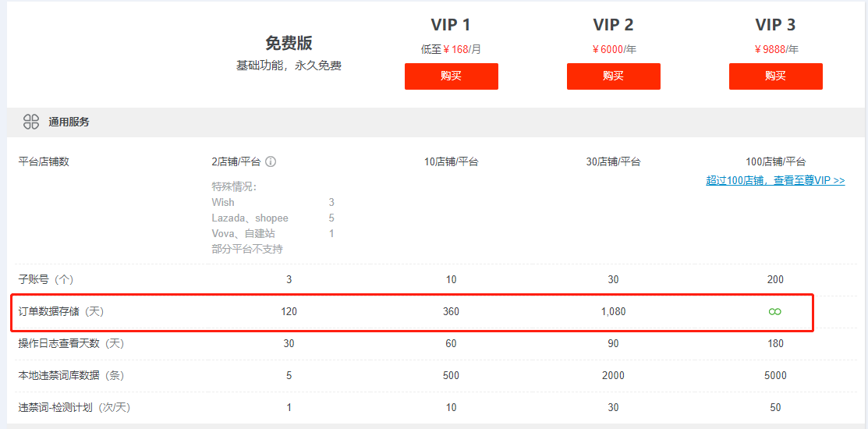Click the 购买 button under VIP 1
Image resolution: width=868 pixels, height=429 pixels.
tap(452, 76)
